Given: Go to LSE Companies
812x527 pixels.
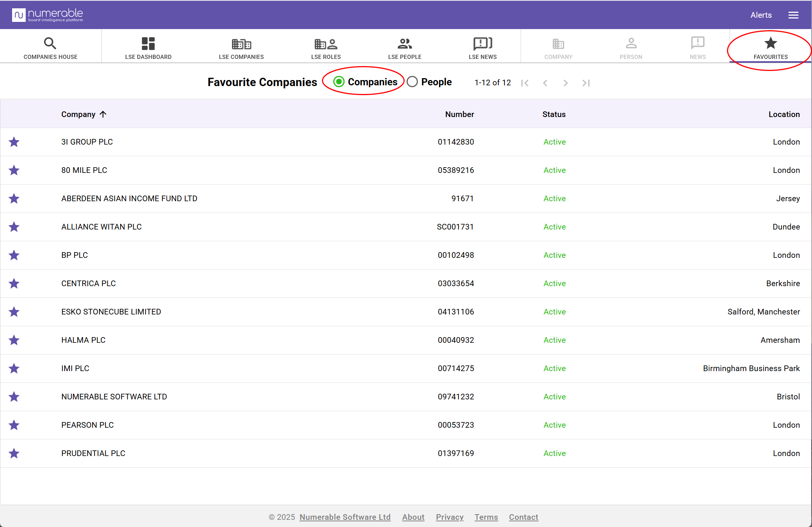Looking at the screenshot, I should 241,48.
